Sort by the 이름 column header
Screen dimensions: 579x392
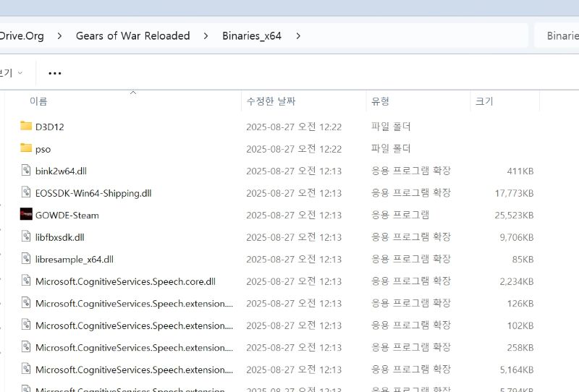[38, 101]
